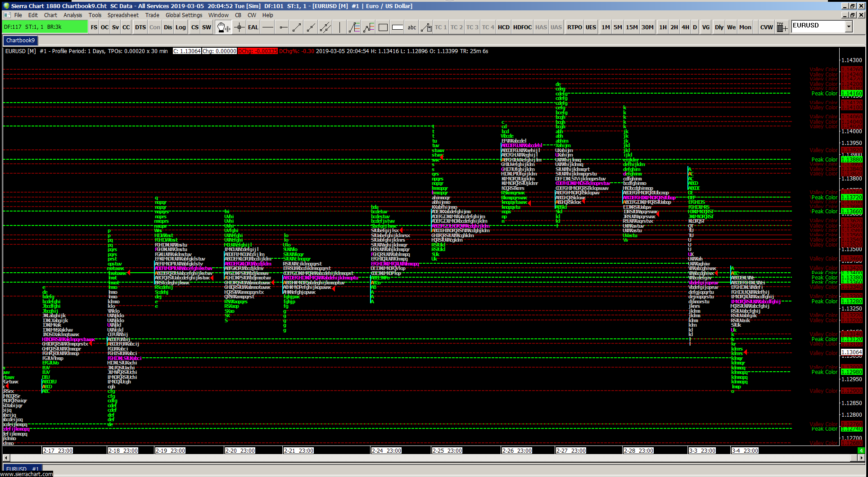Viewport: 868px width, 477px height.
Task: Open the www.sierrachart.com link
Action: [x=27, y=474]
